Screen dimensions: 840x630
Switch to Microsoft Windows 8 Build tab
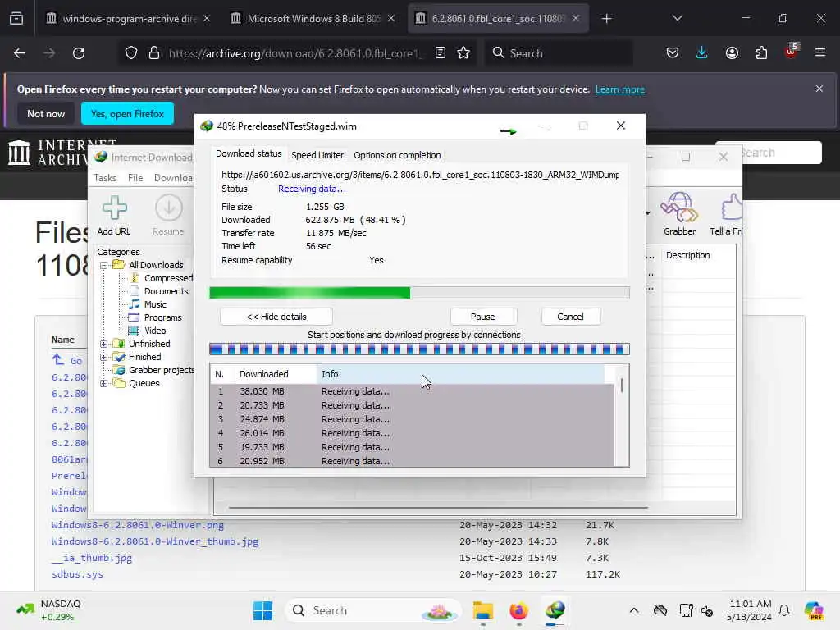click(x=313, y=19)
